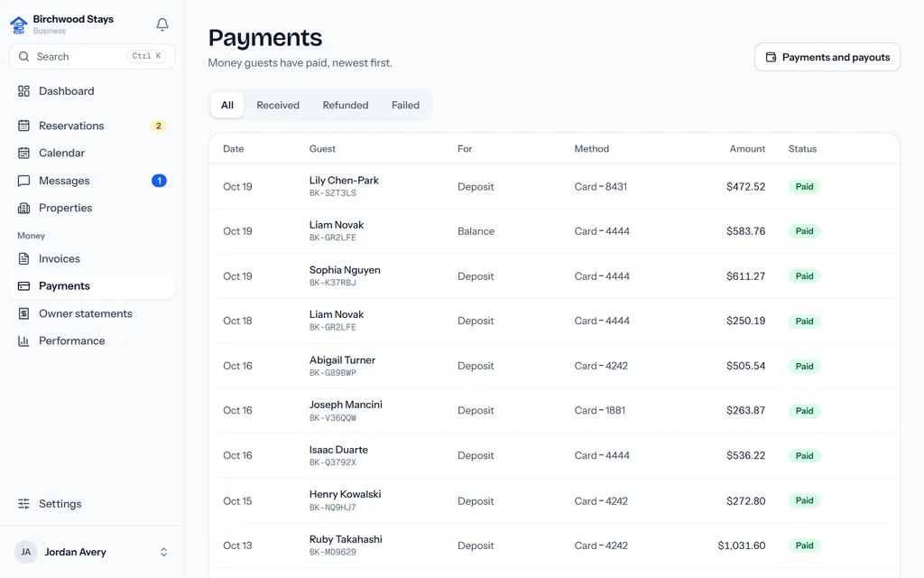Click the Payments and payouts button
Image resolution: width=924 pixels, height=578 pixels.
tap(827, 57)
